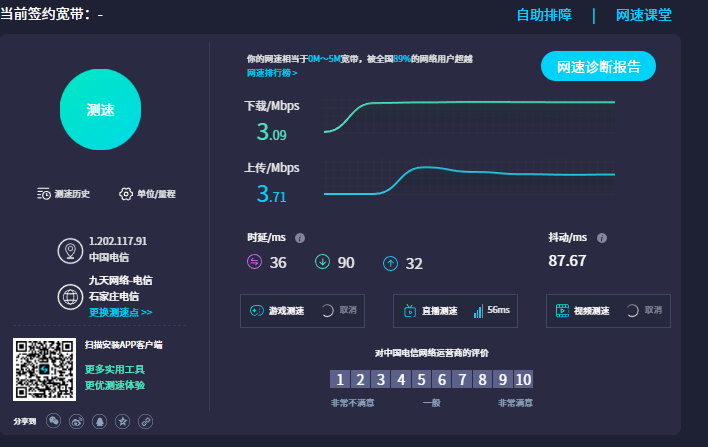708x447 pixels.
Task: Expand 更换测速点 server selection
Action: coord(120,312)
